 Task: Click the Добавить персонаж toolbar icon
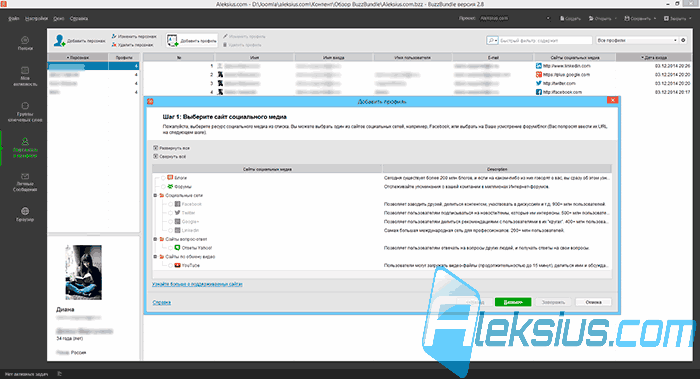59,41
